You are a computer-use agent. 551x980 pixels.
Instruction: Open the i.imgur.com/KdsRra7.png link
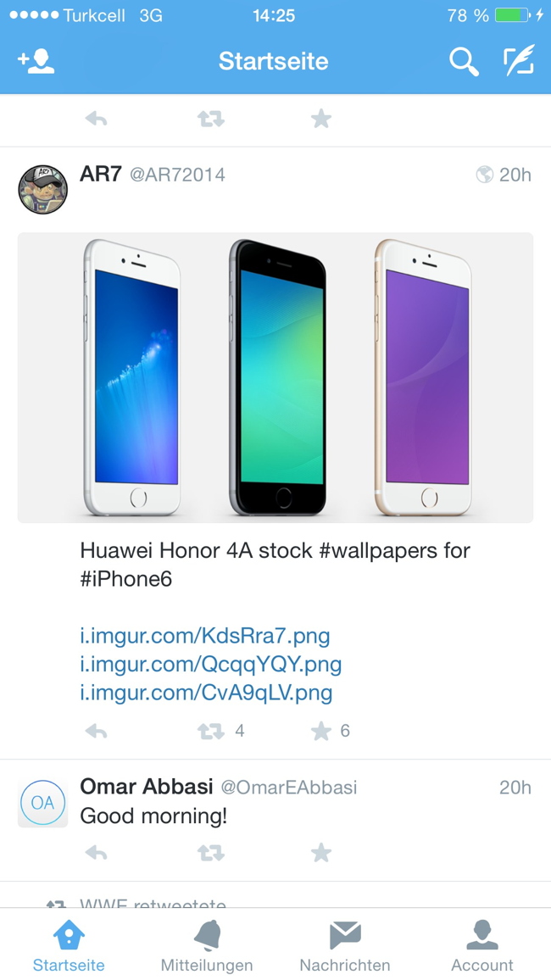coord(205,637)
